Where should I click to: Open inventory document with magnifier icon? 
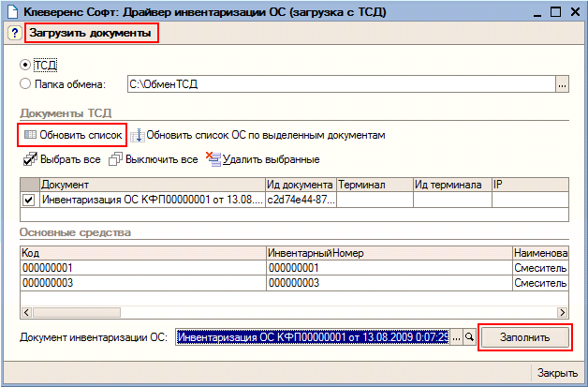469,337
